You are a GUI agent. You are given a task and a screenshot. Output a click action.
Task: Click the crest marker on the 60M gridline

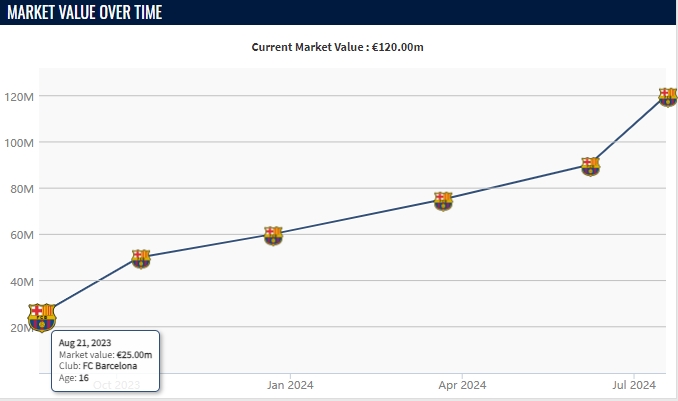[273, 235]
